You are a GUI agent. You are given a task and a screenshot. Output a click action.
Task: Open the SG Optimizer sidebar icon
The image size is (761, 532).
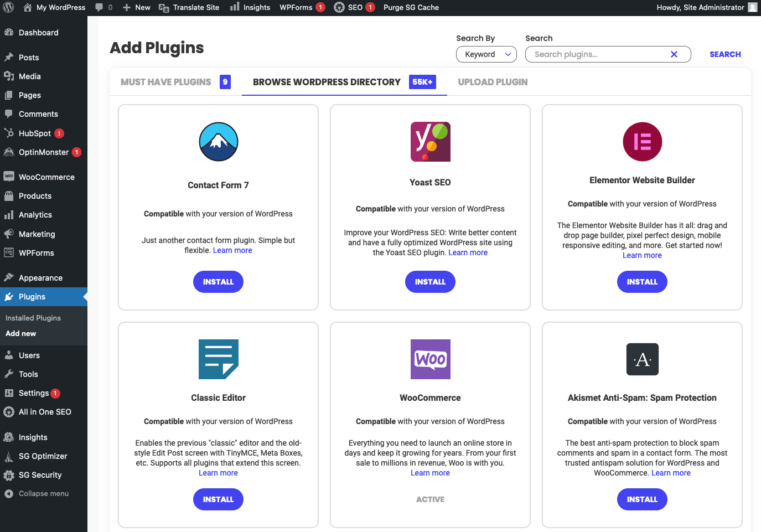click(9, 456)
